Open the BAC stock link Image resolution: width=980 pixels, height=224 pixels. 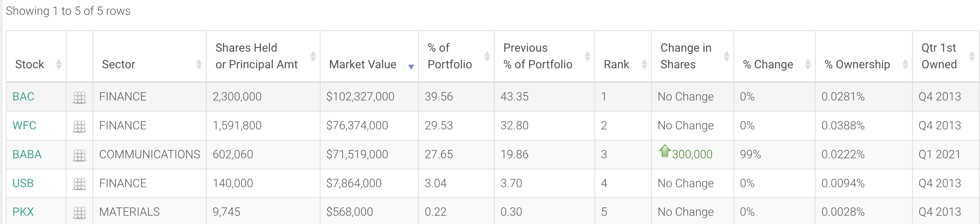(x=23, y=96)
